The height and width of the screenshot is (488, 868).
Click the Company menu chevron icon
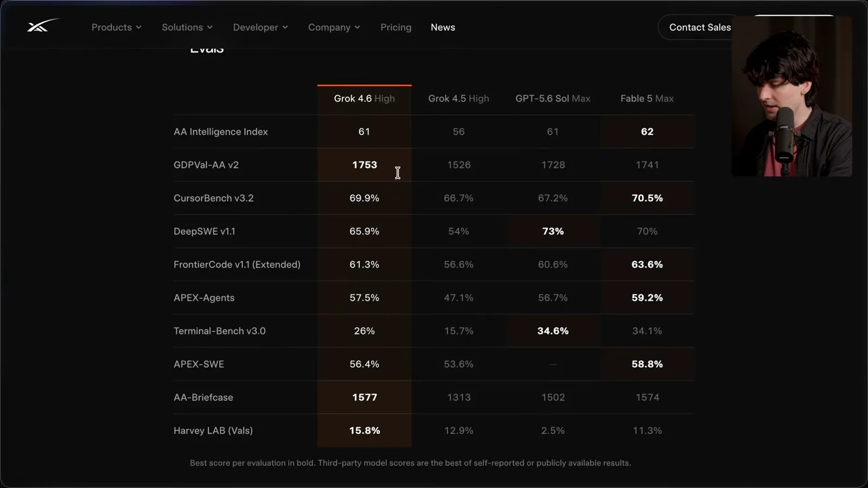358,27
